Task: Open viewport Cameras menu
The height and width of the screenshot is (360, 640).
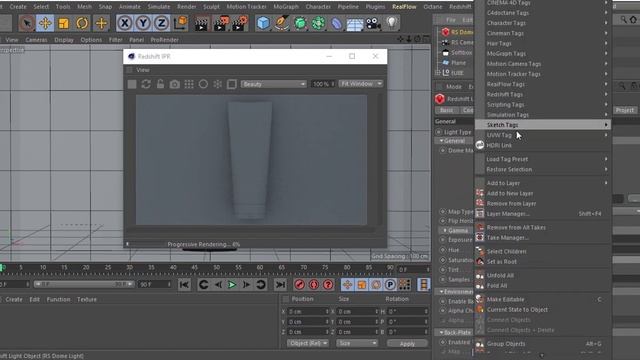Action: [x=36, y=40]
